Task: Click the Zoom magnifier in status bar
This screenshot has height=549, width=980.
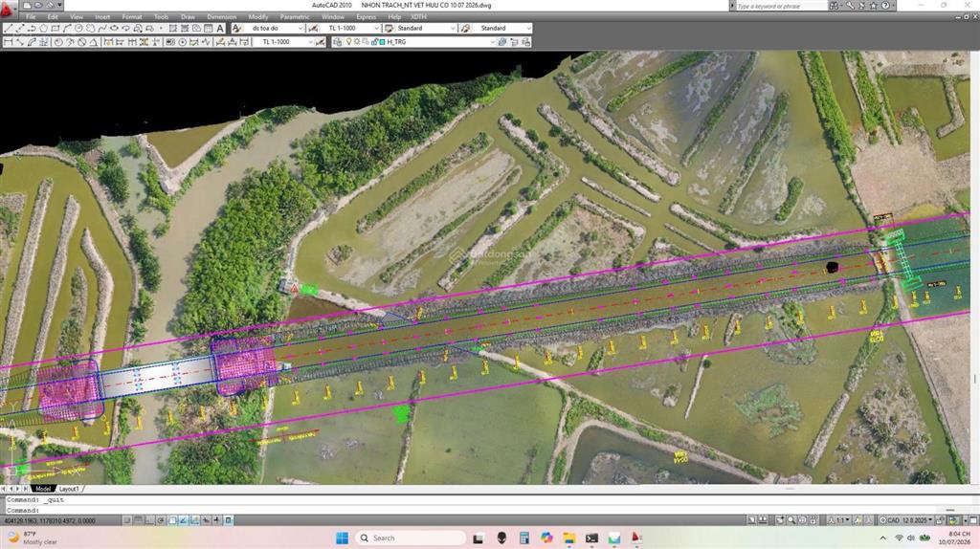Action: 791,519
